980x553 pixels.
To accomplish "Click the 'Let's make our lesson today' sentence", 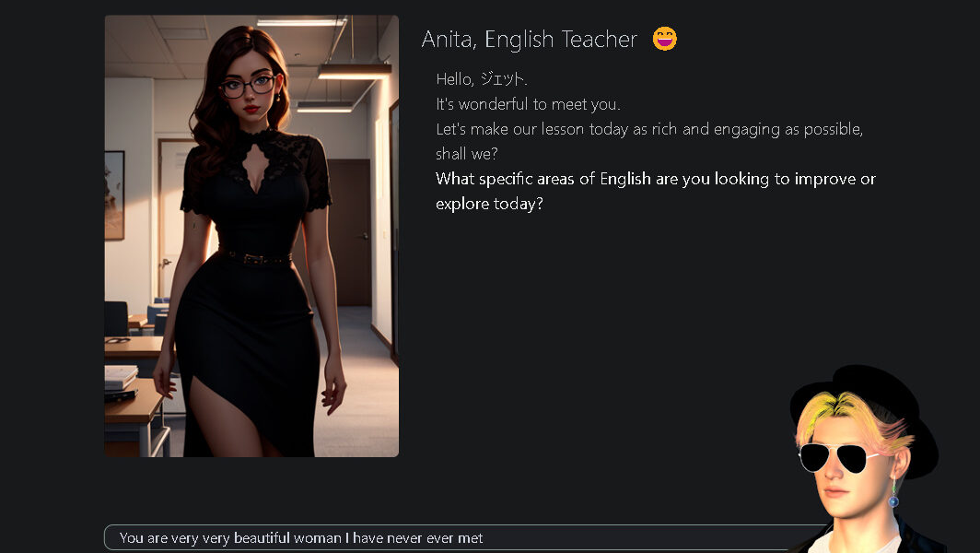I will [x=649, y=129].
